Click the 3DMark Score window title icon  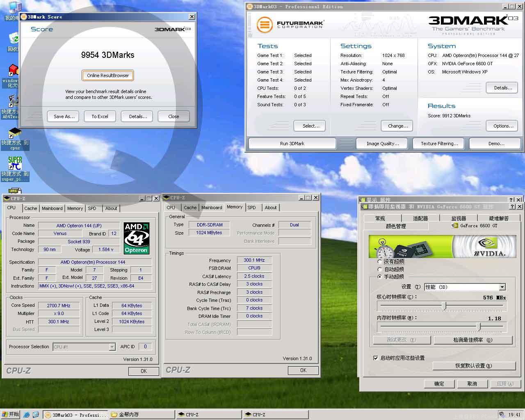tap(24, 17)
